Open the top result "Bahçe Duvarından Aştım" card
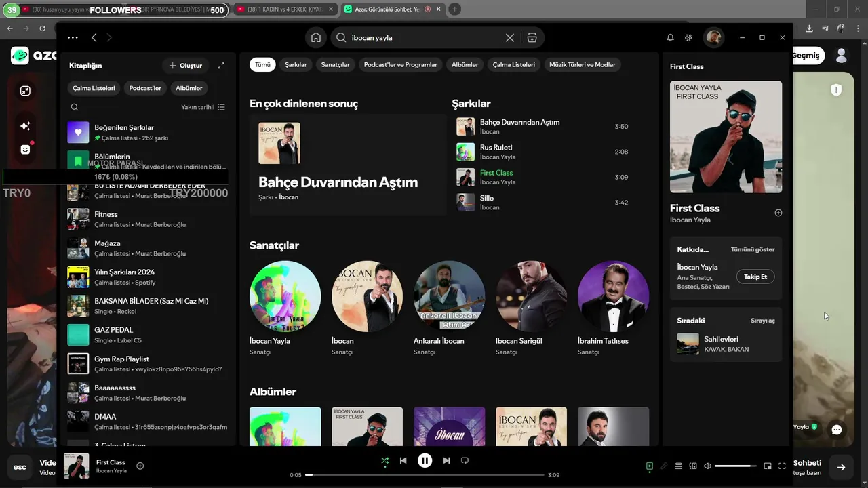The width and height of the screenshot is (868, 488). (x=348, y=165)
